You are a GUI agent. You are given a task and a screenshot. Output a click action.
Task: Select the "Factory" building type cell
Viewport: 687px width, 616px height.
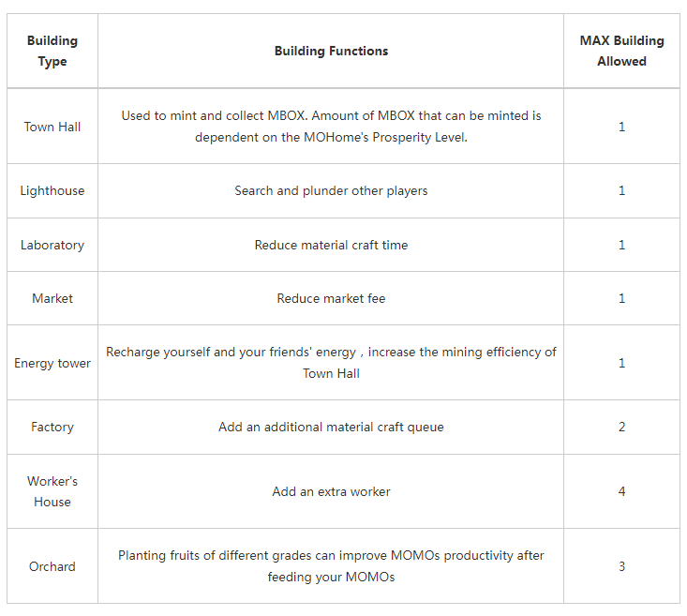click(x=52, y=427)
